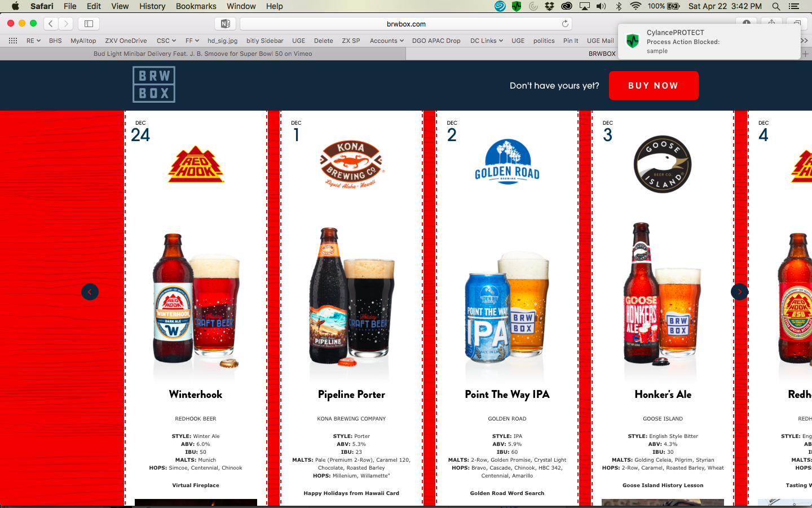Open the Creative Cloud menu bar icon

[567, 6]
